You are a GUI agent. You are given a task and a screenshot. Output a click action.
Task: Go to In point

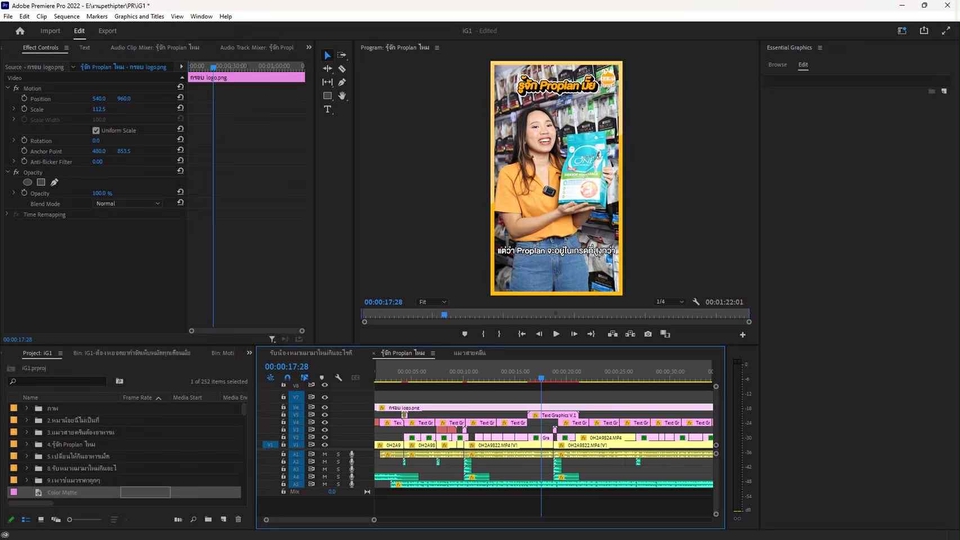tap(522, 334)
